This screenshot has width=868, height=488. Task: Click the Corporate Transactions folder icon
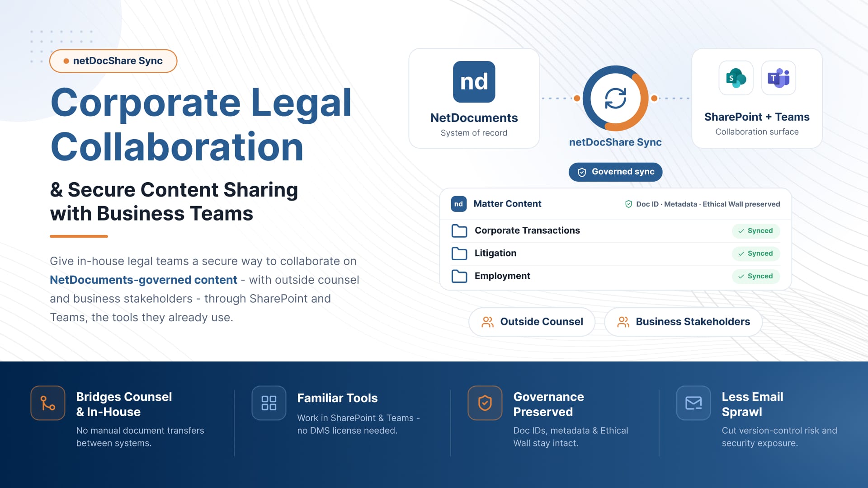[459, 231]
